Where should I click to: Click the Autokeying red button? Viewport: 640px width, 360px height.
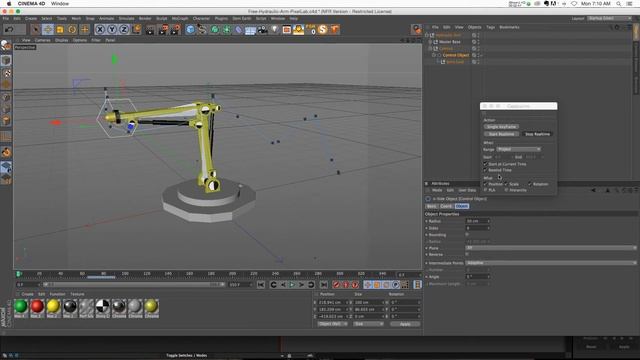click(346, 284)
